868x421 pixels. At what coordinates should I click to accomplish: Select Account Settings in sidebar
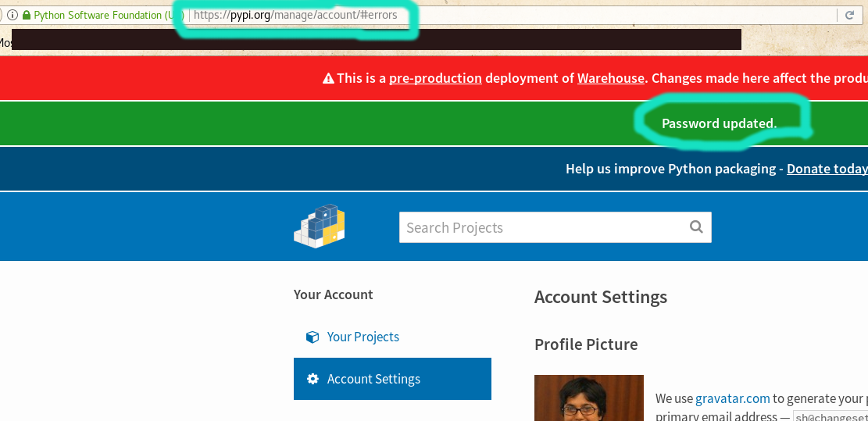[x=392, y=379]
